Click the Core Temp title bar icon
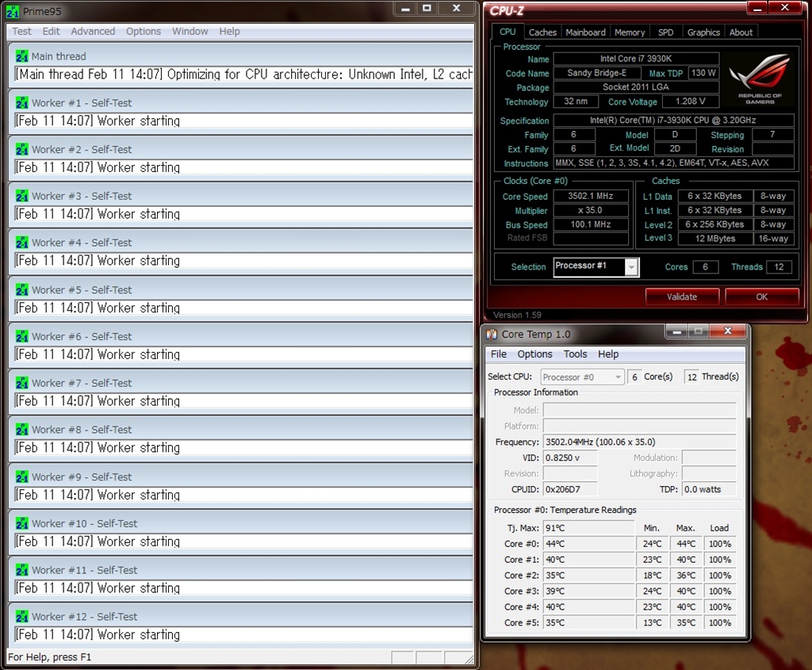The width and height of the screenshot is (812, 670). pos(492,335)
